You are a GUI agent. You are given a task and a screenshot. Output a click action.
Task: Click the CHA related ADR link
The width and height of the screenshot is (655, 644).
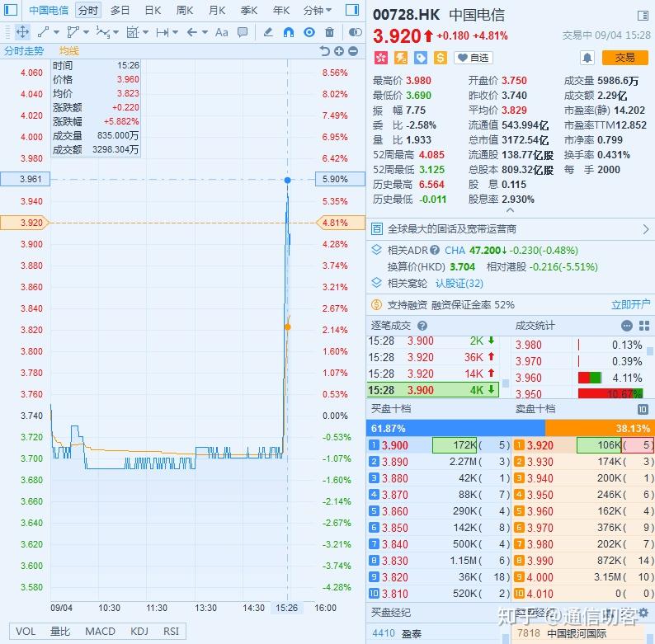click(455, 250)
